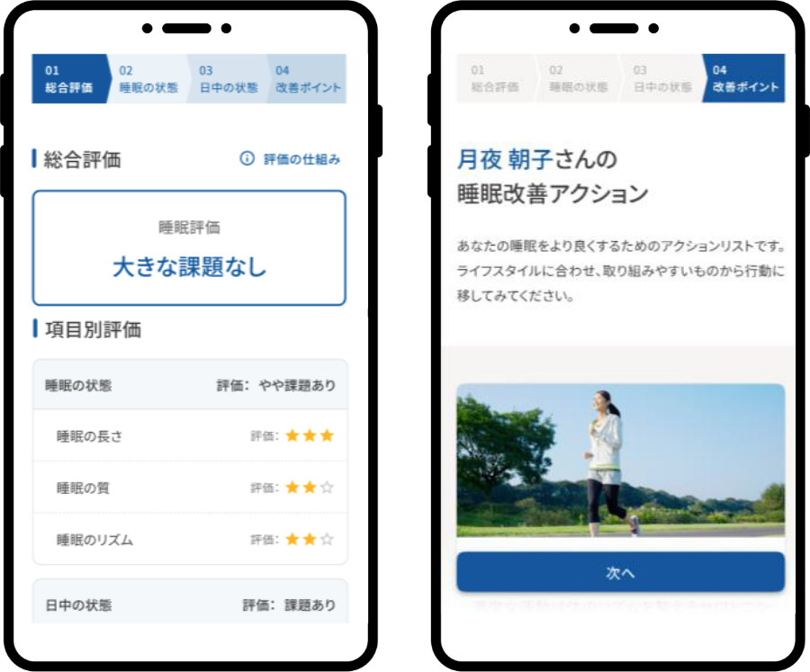Click the 月夜 朝子 name in the heading
Screen dimensions: 810x672
504,160
